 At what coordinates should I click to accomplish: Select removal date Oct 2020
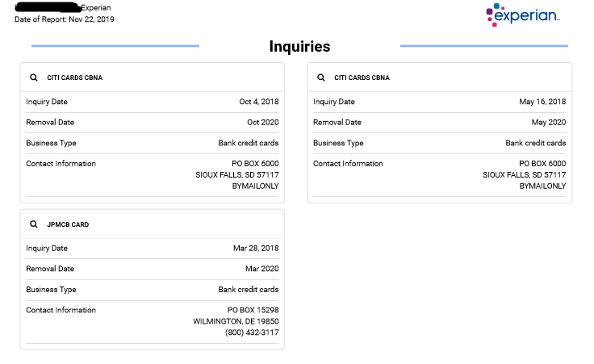(x=263, y=123)
